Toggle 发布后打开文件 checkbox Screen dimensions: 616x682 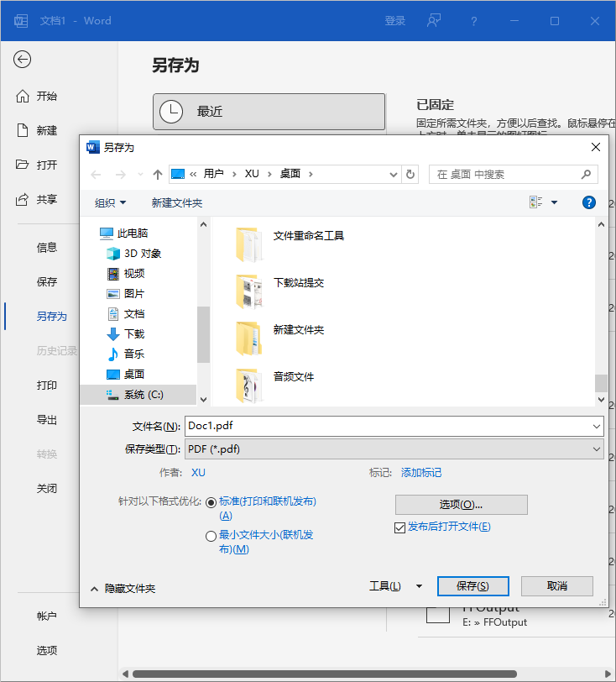pyautogui.click(x=399, y=527)
